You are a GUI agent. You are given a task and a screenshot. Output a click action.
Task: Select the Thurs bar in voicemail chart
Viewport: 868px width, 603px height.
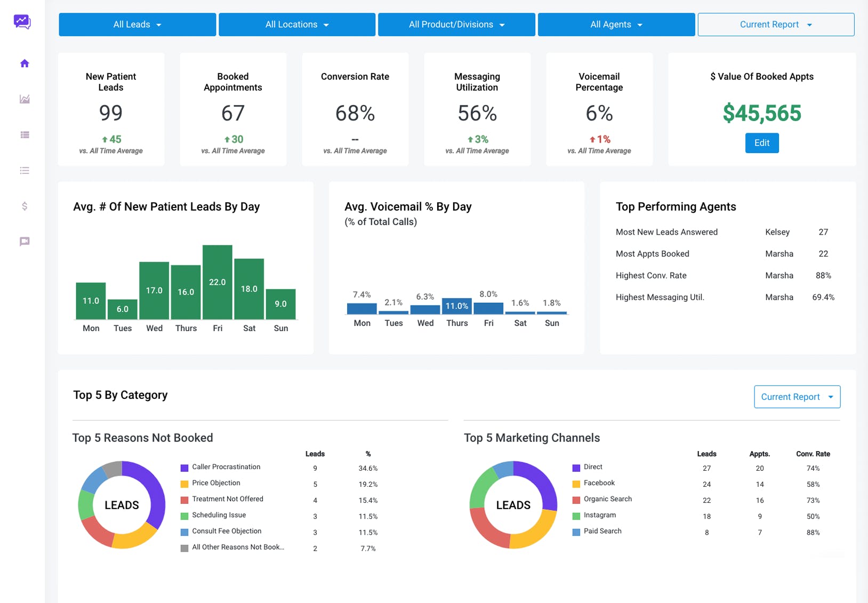457,306
